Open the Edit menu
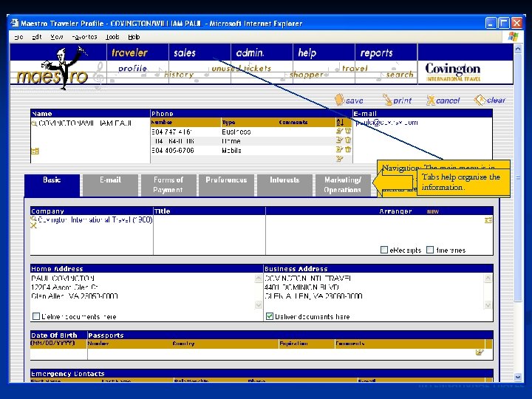532x399 pixels. click(x=36, y=37)
